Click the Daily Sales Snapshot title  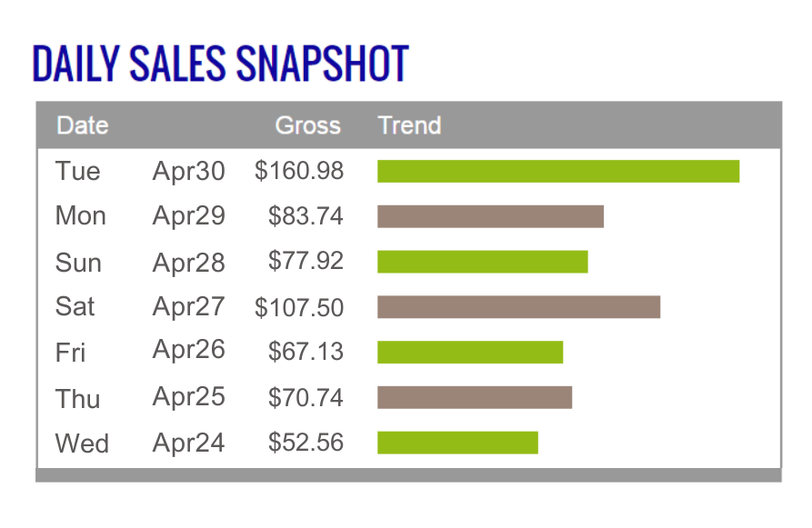coord(220,65)
